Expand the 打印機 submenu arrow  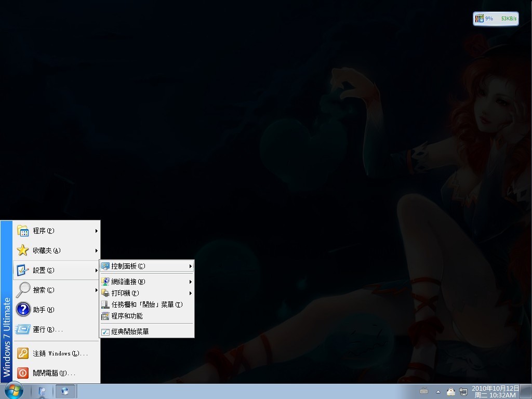190,293
